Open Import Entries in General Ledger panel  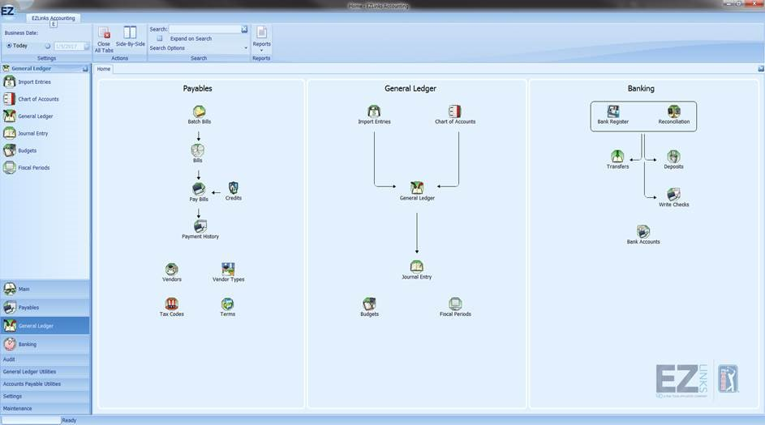(374, 115)
